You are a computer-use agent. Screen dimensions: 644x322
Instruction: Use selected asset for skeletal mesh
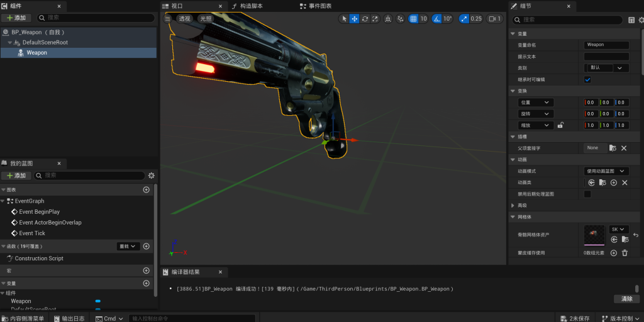[x=614, y=240]
